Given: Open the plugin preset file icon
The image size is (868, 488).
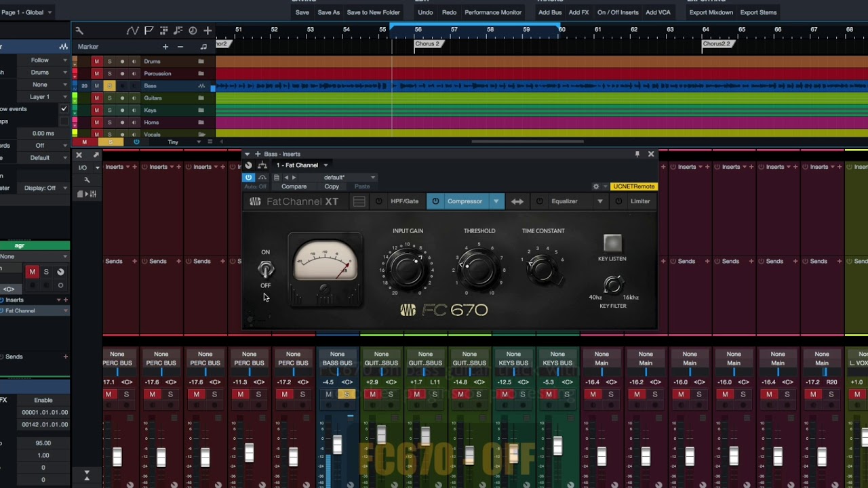Looking at the screenshot, I should point(276,178).
